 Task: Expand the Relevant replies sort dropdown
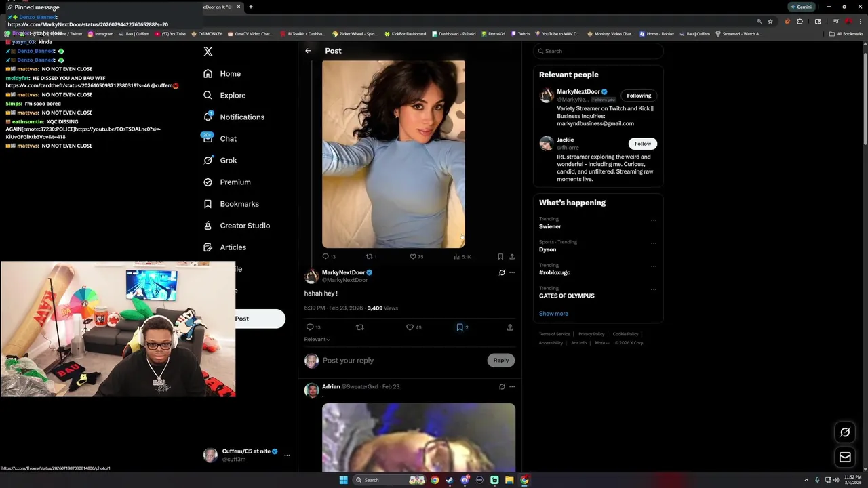[317, 339]
